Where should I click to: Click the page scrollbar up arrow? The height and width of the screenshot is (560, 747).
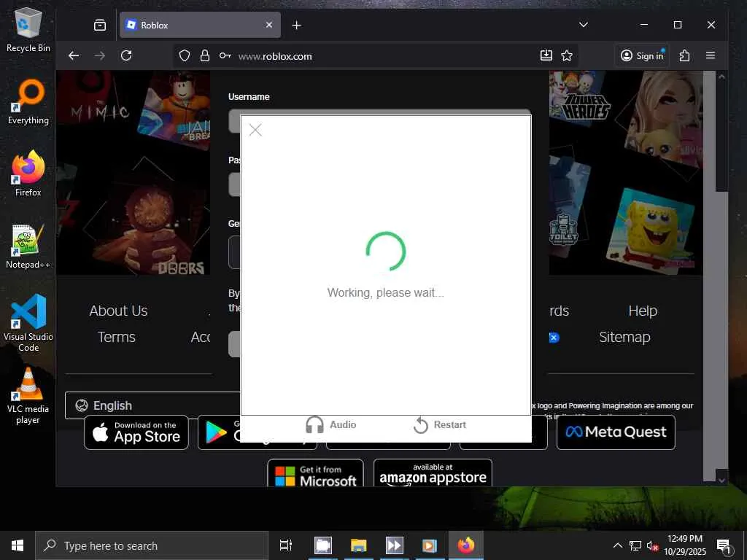(721, 77)
